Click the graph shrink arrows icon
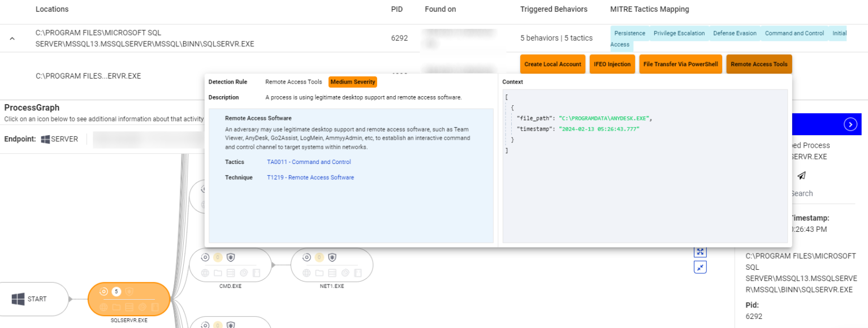Image resolution: width=868 pixels, height=328 pixels. click(x=700, y=267)
